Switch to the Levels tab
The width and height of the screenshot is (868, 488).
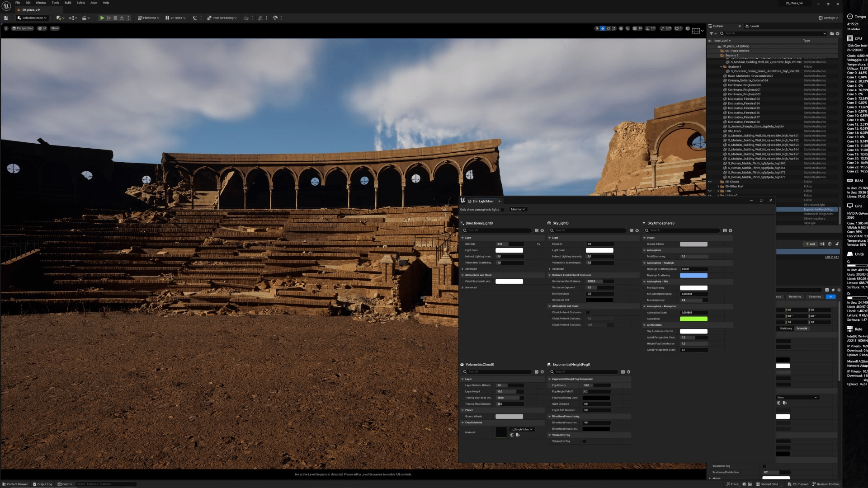coord(754,26)
